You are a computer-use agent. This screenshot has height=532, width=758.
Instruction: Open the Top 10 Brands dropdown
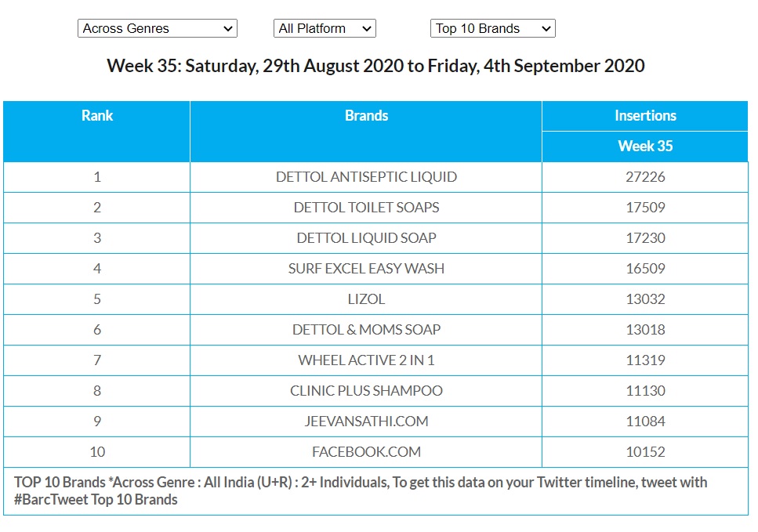tap(492, 29)
